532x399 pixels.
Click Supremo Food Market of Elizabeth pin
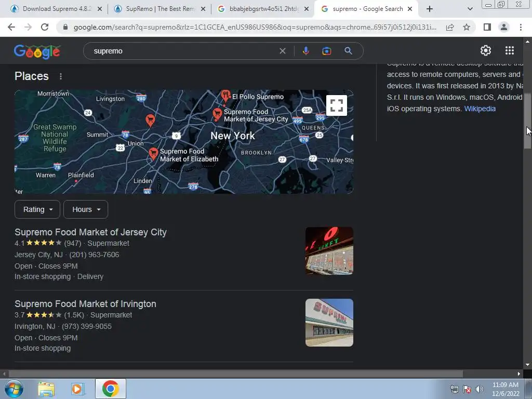pos(153,154)
